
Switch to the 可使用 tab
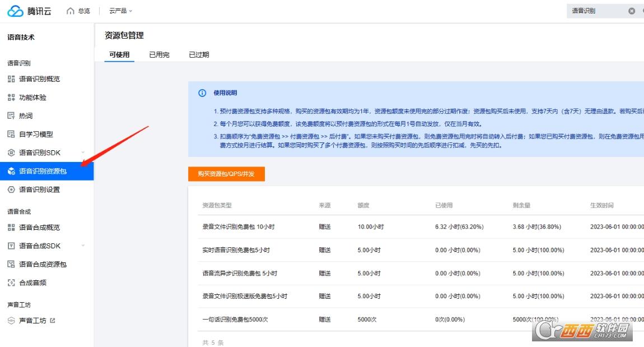(119, 55)
